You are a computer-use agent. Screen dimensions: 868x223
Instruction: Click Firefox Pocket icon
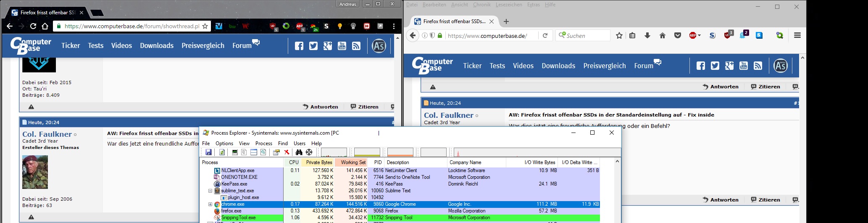pyautogui.click(x=678, y=36)
